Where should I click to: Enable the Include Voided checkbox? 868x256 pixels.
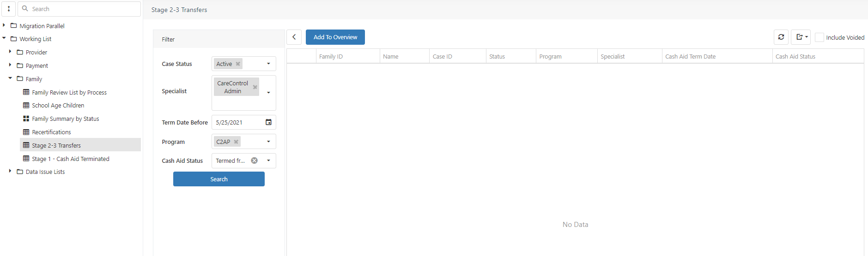(819, 37)
